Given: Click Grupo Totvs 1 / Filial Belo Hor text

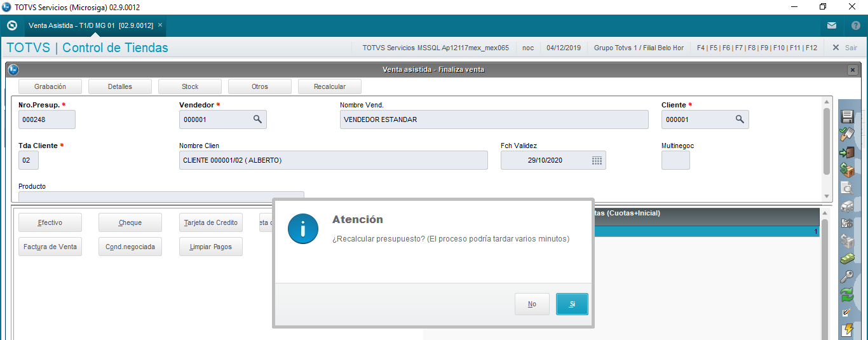Looking at the screenshot, I should tap(639, 48).
